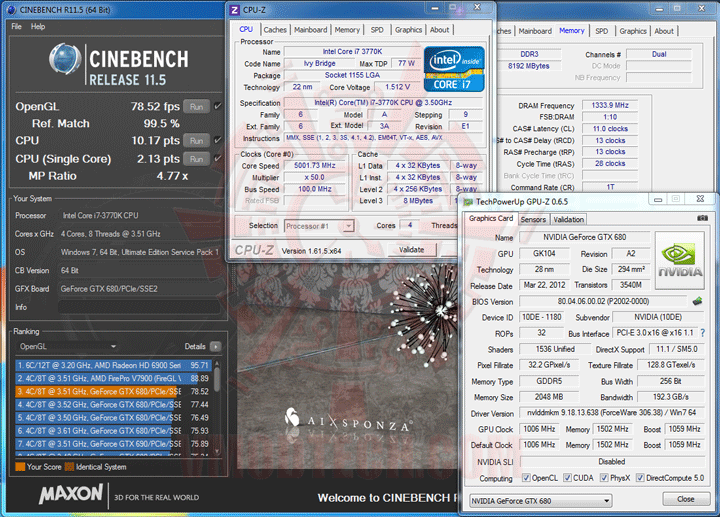The image size is (720, 517).
Task: Click the GPU-Z BIOS Version field
Action: 603,302
